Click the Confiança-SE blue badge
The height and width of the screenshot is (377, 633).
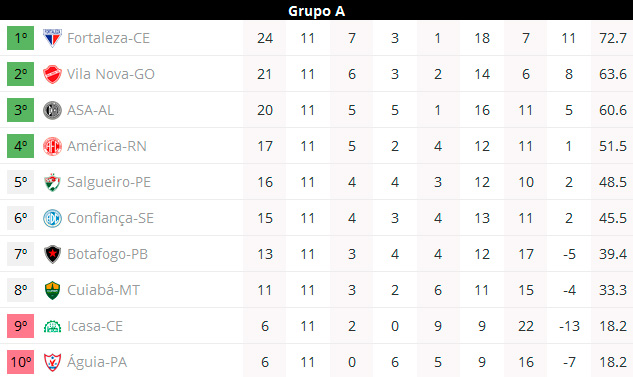click(x=52, y=218)
